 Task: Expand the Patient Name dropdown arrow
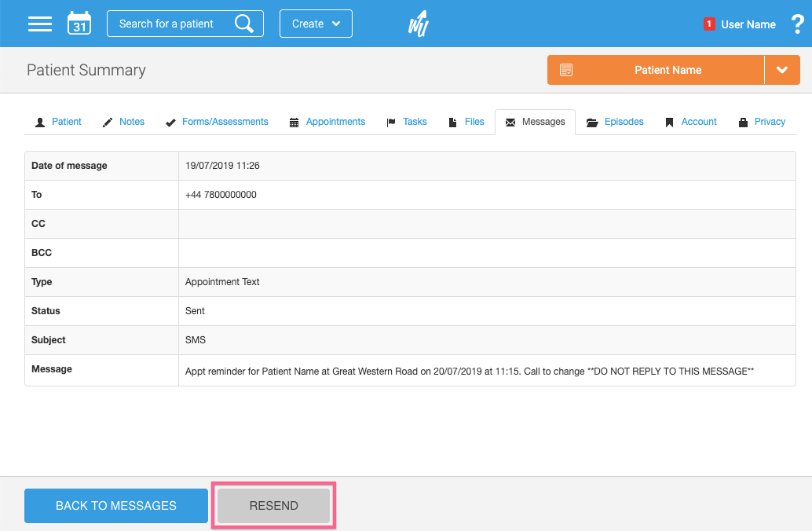pyautogui.click(x=782, y=70)
